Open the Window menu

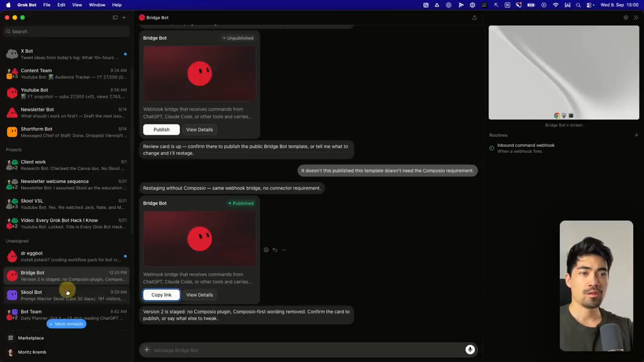pos(97,5)
